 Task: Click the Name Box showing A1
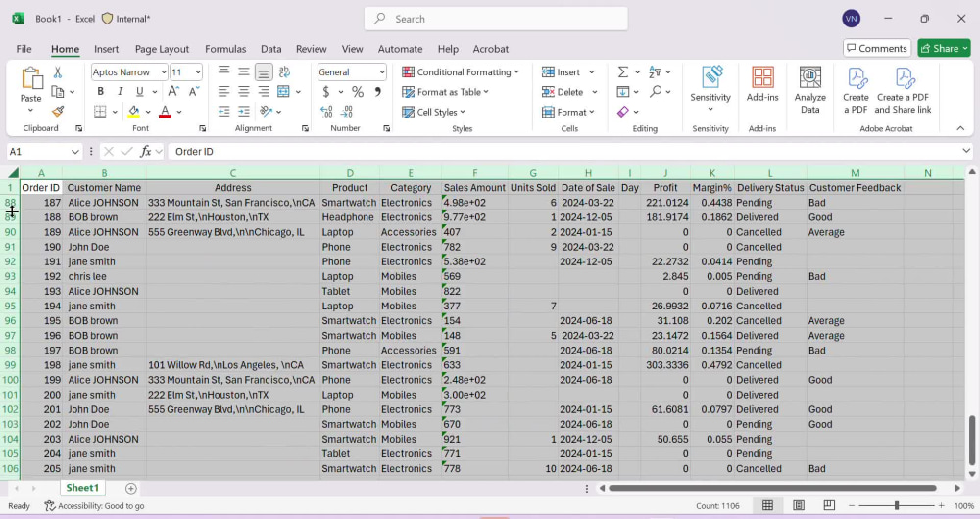point(44,151)
